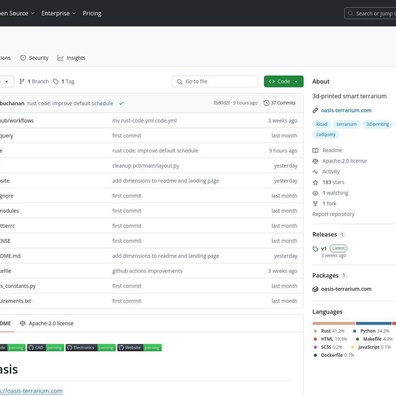The height and width of the screenshot is (396, 396).
Task: Open the Enterprise dropdown menu
Action: [x=59, y=13]
